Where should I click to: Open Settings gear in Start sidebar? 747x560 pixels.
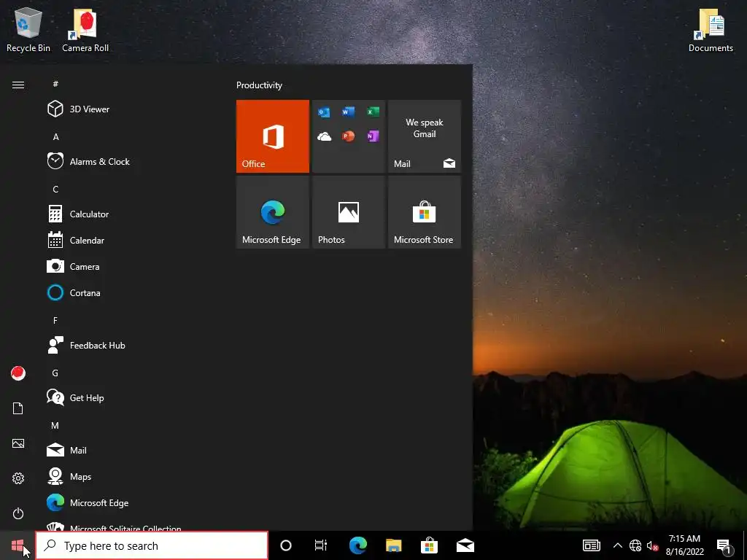[18, 478]
